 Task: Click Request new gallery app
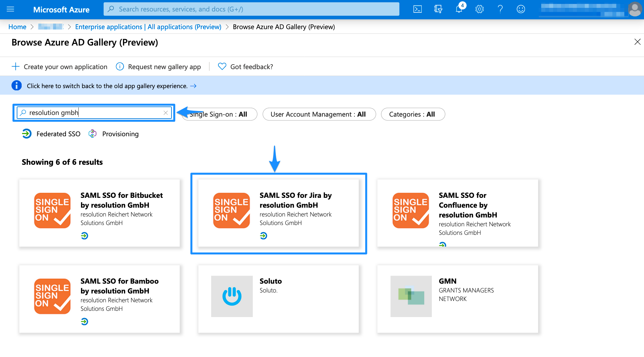coord(159,67)
